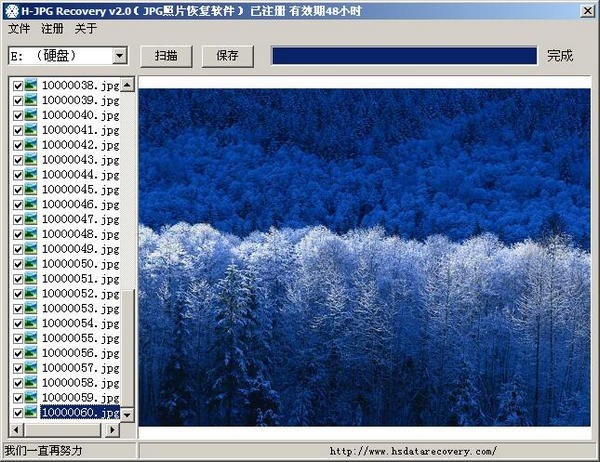Viewport: 600px width, 462px height.
Task: Click image icon beside 10000038.jpg
Action: click(x=31, y=85)
